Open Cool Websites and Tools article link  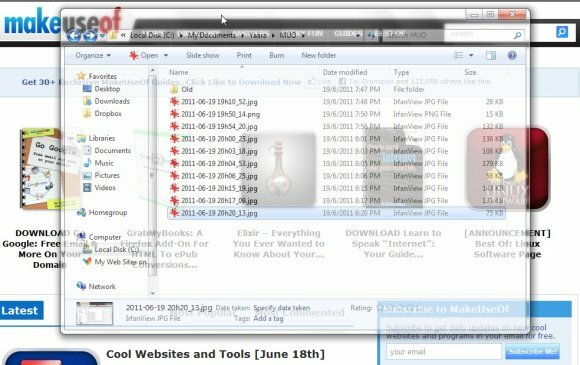tap(215, 354)
